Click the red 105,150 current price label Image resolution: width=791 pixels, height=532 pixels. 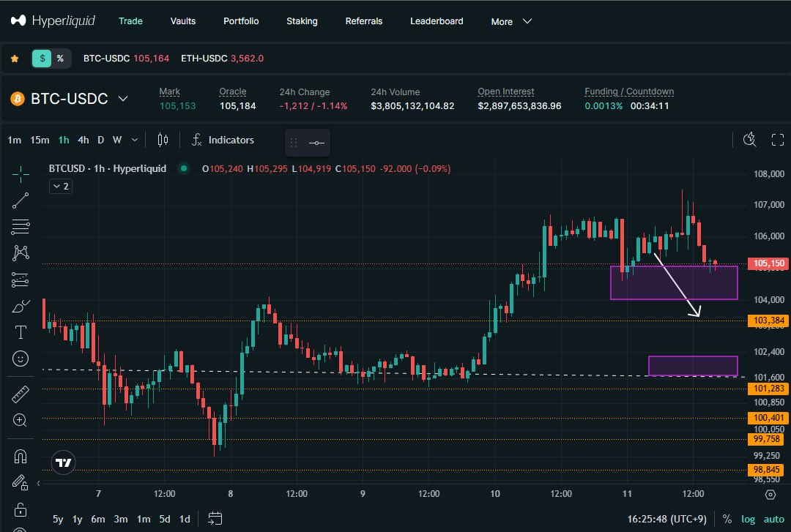[x=768, y=263]
